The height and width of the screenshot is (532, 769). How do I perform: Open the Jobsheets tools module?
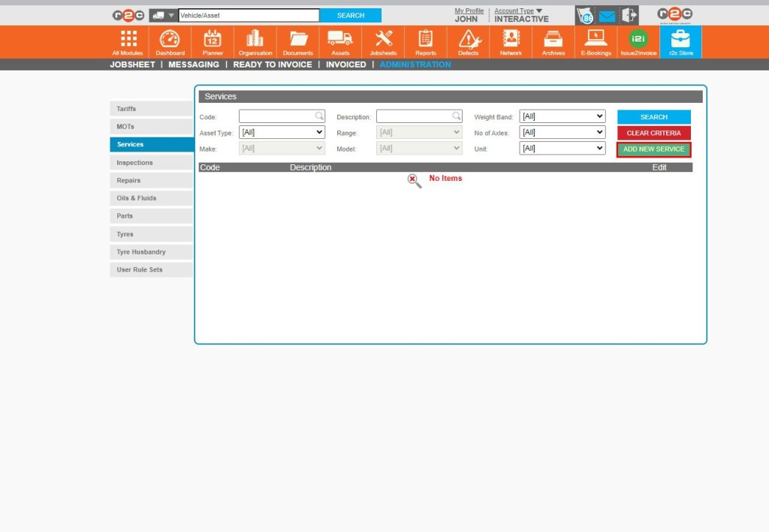pyautogui.click(x=383, y=43)
